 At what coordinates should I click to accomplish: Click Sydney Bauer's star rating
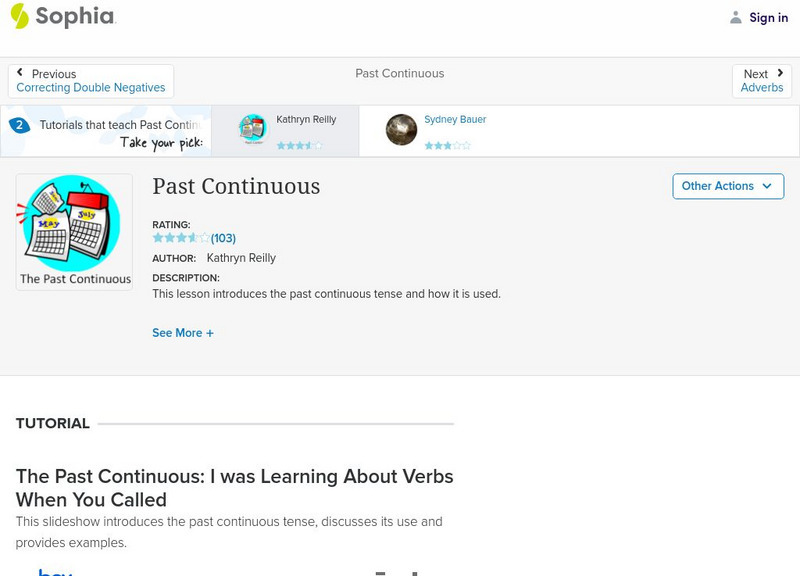(447, 145)
